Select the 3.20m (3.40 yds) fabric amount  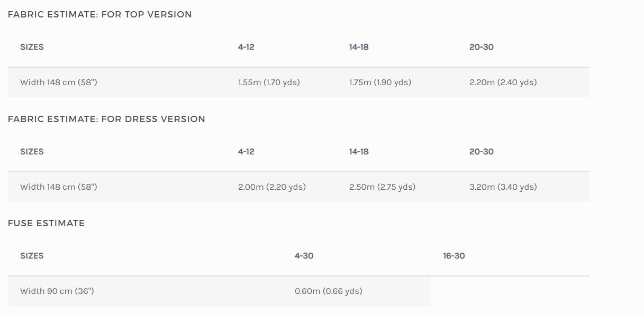click(x=503, y=187)
